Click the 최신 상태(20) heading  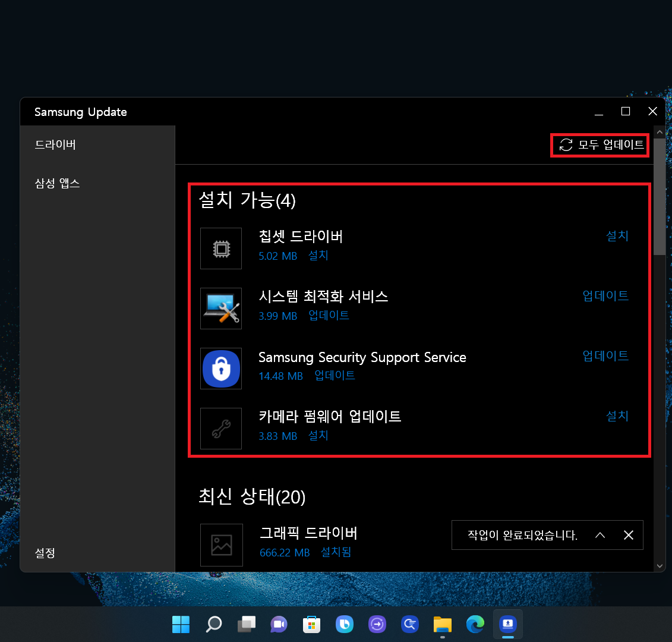coord(252,497)
